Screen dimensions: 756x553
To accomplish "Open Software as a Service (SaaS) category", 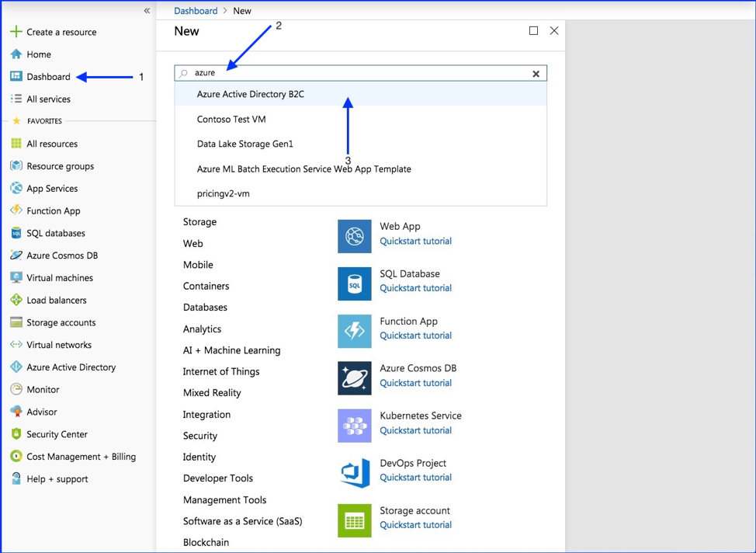I will click(242, 521).
